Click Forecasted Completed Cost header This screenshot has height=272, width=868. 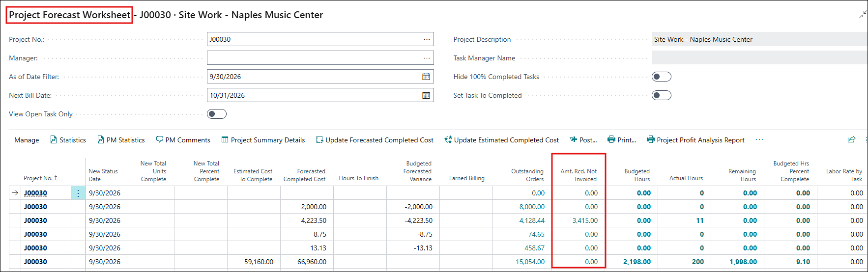coord(305,175)
